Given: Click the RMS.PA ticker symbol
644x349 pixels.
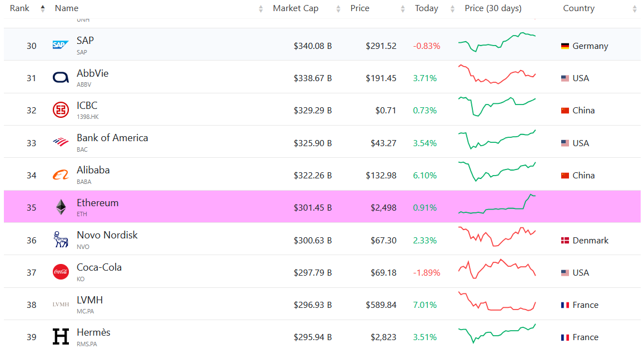Looking at the screenshot, I should point(87,344).
